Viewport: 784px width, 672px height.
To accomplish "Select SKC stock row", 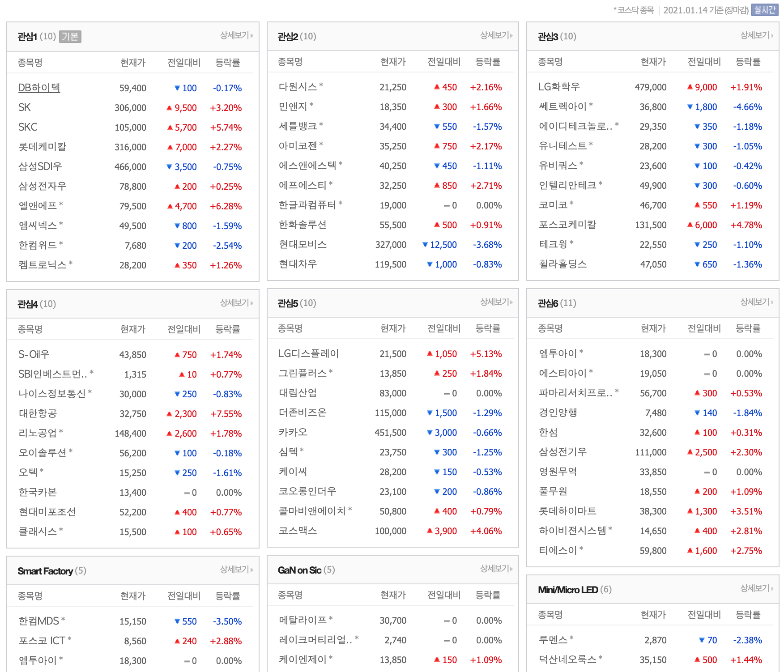I will [x=28, y=127].
